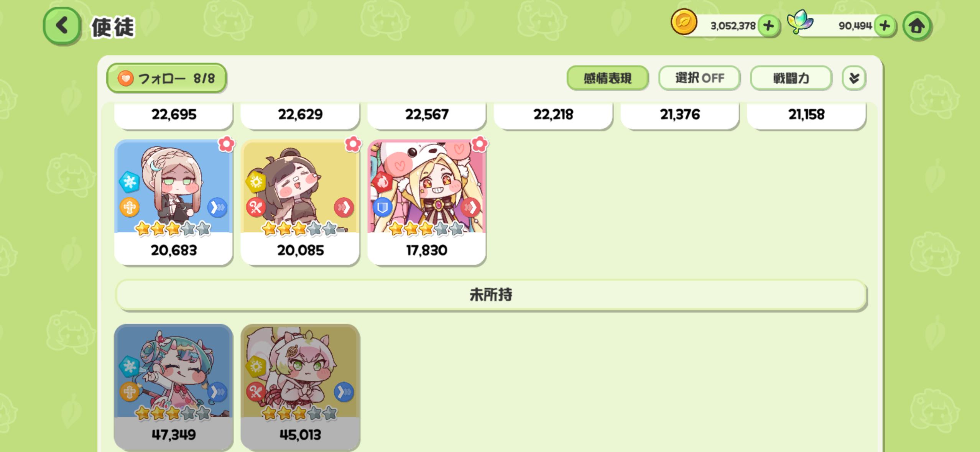The width and height of the screenshot is (980, 452).
Task: Toggle the 選択 OFF selection mode
Action: click(x=699, y=78)
